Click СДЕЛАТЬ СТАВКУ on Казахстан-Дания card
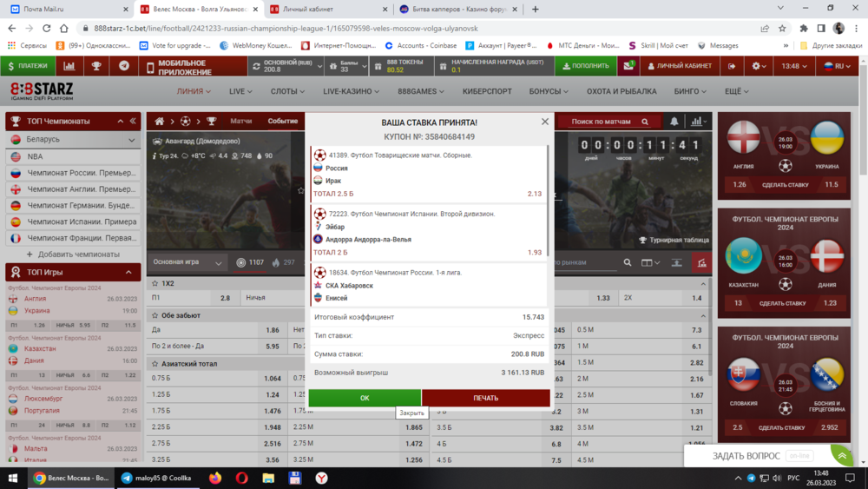Image resolution: width=868 pixels, height=489 pixels. [x=782, y=303]
